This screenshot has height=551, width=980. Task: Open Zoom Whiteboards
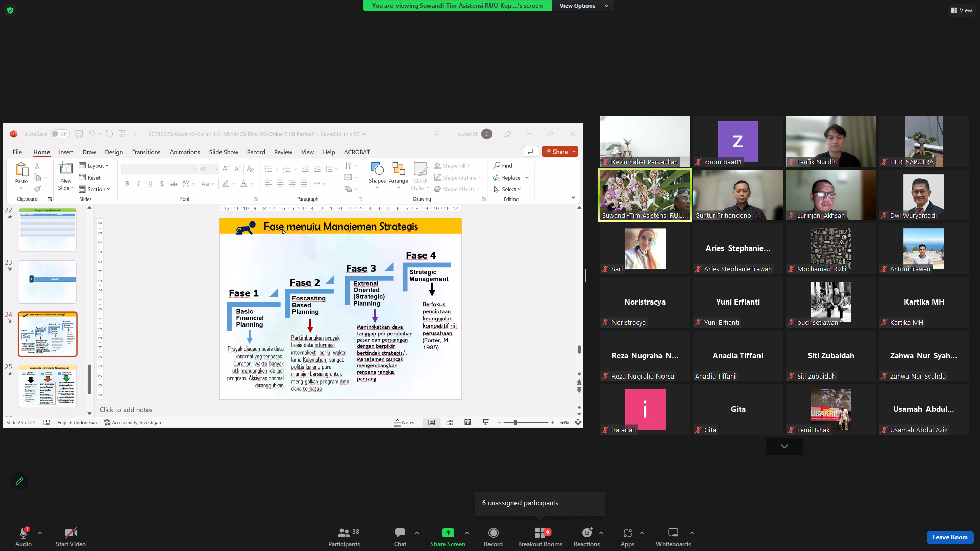[673, 537]
